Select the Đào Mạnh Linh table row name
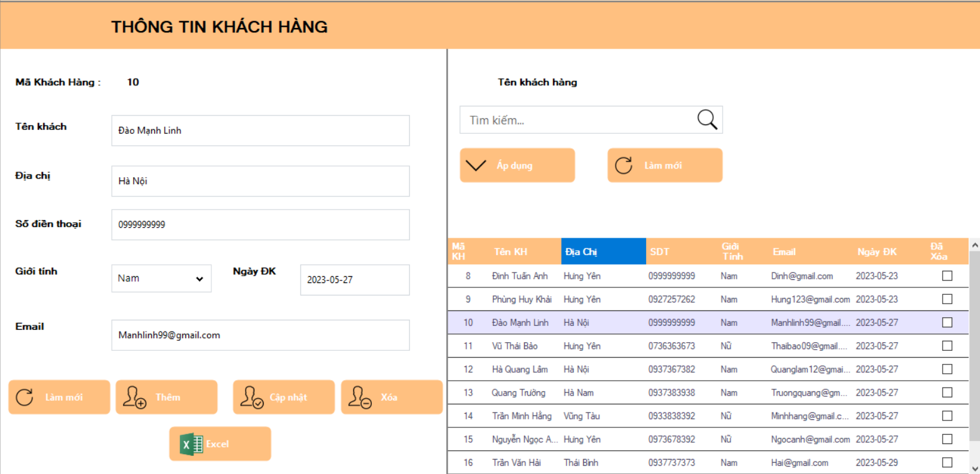 (x=520, y=322)
